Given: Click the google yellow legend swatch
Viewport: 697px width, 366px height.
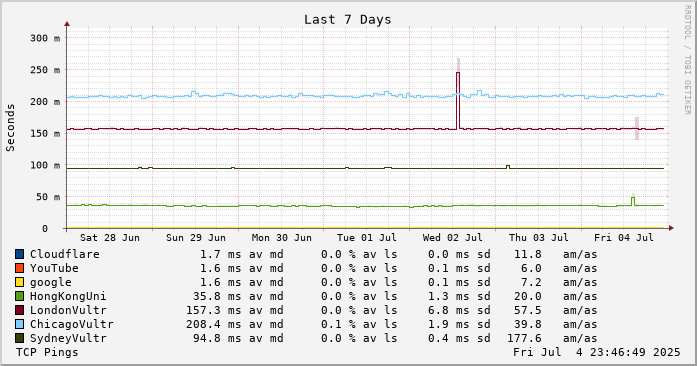Looking at the screenshot, I should pyautogui.click(x=20, y=282).
